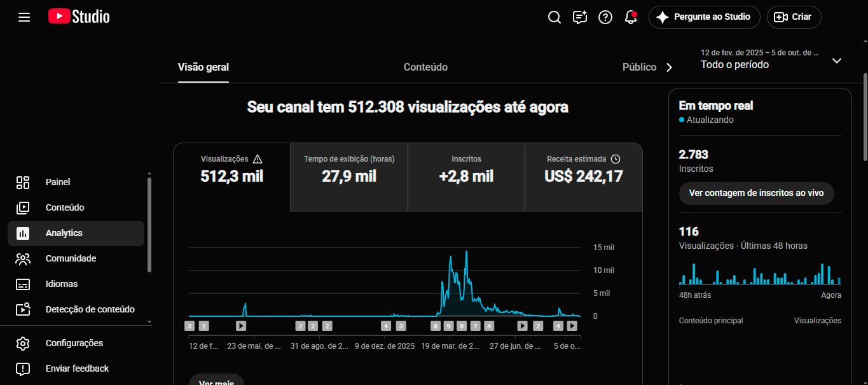Open the hamburger navigation menu
The image size is (868, 385).
coord(24,17)
